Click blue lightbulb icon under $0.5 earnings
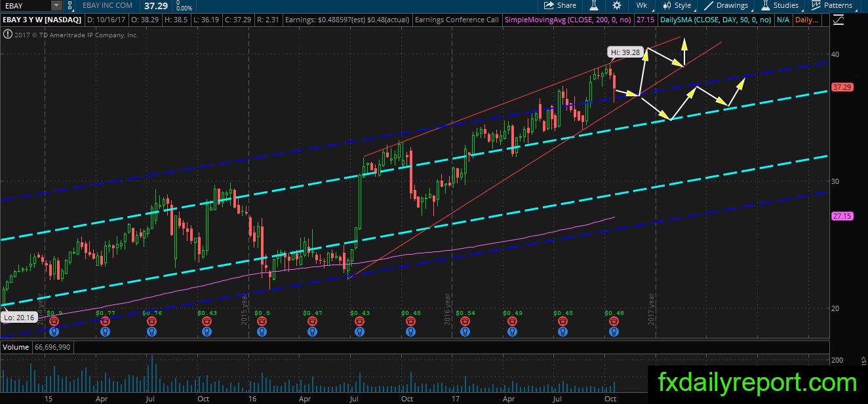The image size is (868, 404). pos(262,331)
